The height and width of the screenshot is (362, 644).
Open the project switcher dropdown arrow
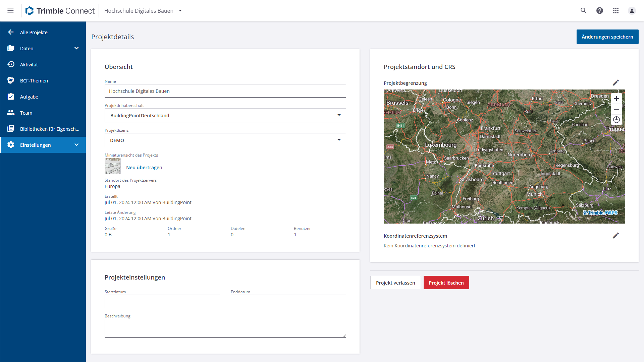tap(180, 11)
